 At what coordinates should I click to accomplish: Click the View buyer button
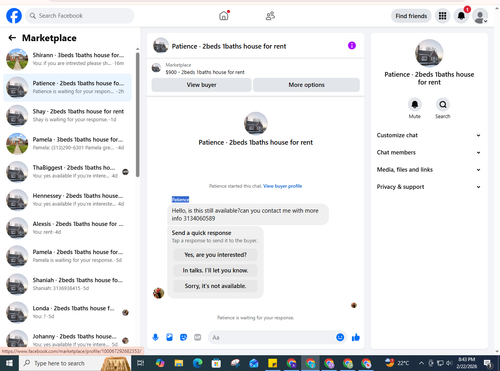[201, 85]
